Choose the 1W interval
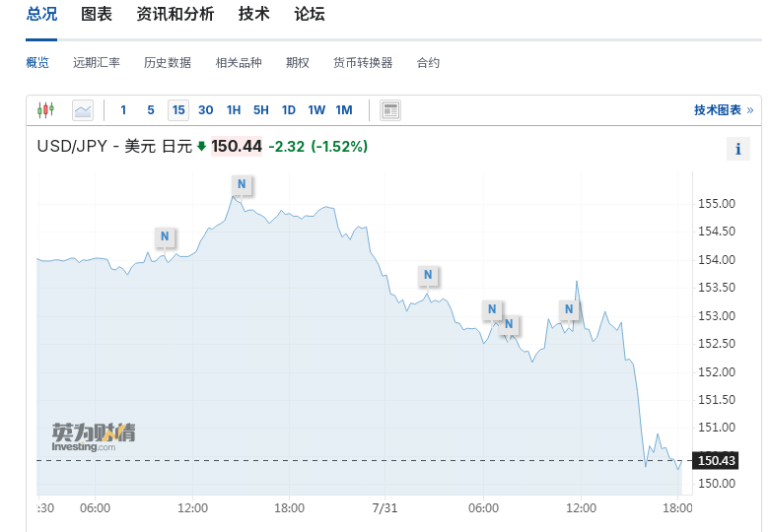This screenshot has width=771, height=532. (x=316, y=110)
